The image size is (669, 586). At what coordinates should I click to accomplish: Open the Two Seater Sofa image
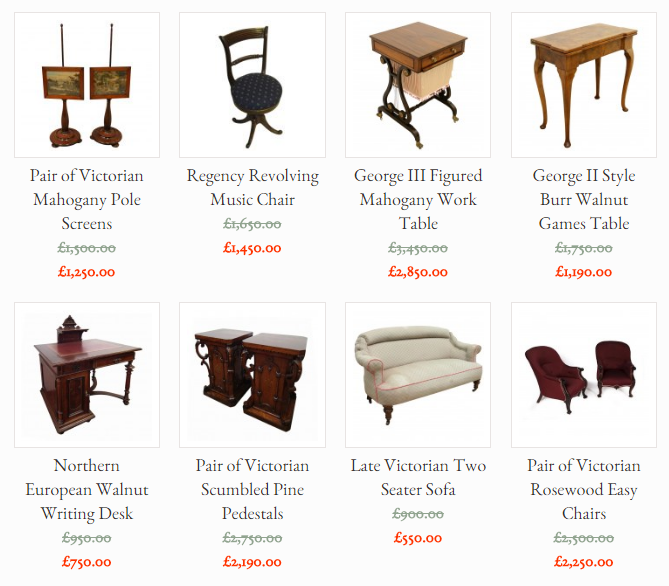point(418,375)
